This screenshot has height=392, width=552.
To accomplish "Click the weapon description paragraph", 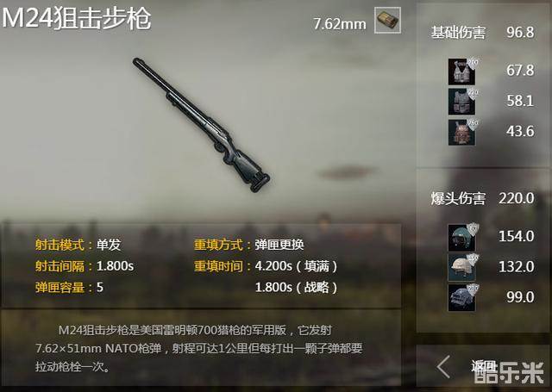I will (x=199, y=348).
